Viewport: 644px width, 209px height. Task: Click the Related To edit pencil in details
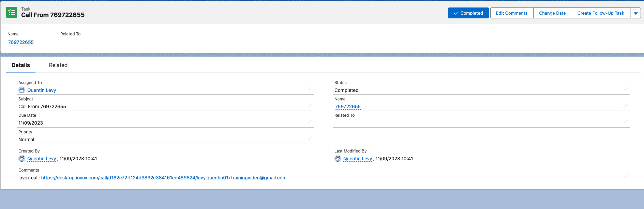point(626,122)
